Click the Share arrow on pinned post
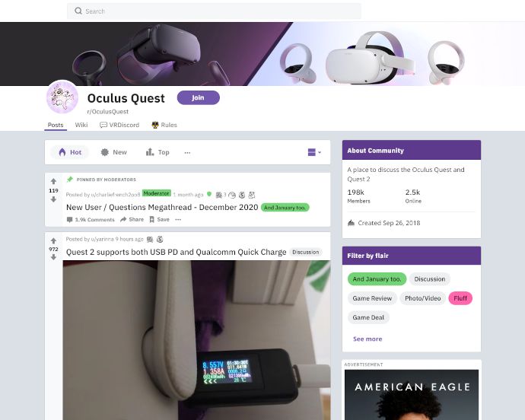The image size is (525, 420). click(x=123, y=219)
